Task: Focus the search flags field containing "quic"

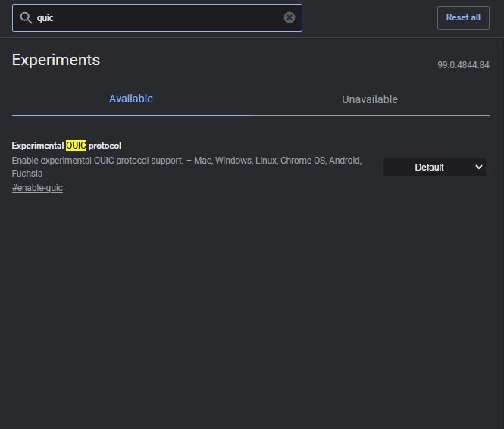Action: point(157,17)
